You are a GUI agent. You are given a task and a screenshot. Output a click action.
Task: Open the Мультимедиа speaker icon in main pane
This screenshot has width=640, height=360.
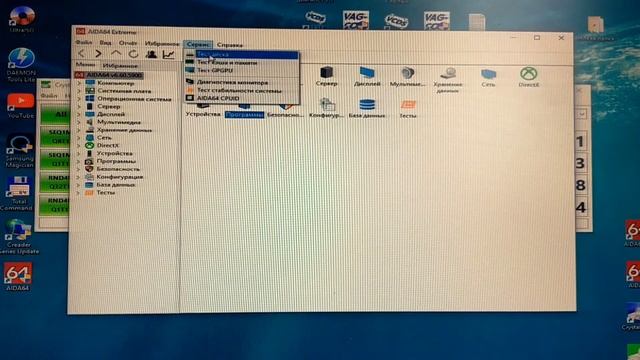tap(407, 76)
